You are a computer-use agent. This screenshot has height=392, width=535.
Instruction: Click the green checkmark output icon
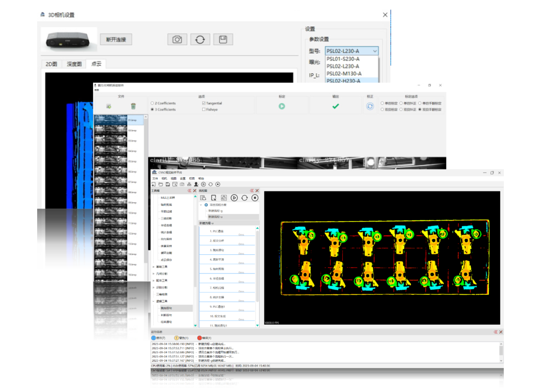click(x=335, y=106)
